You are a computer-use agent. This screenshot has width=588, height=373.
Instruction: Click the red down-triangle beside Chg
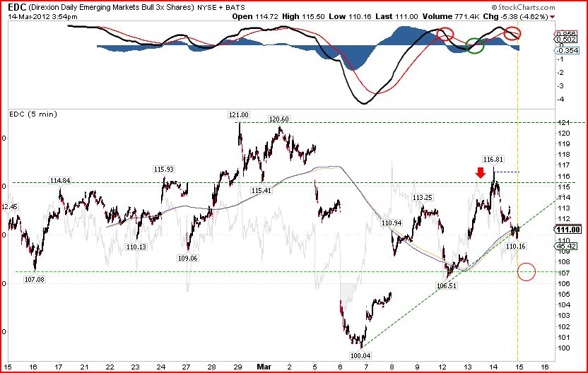point(553,17)
